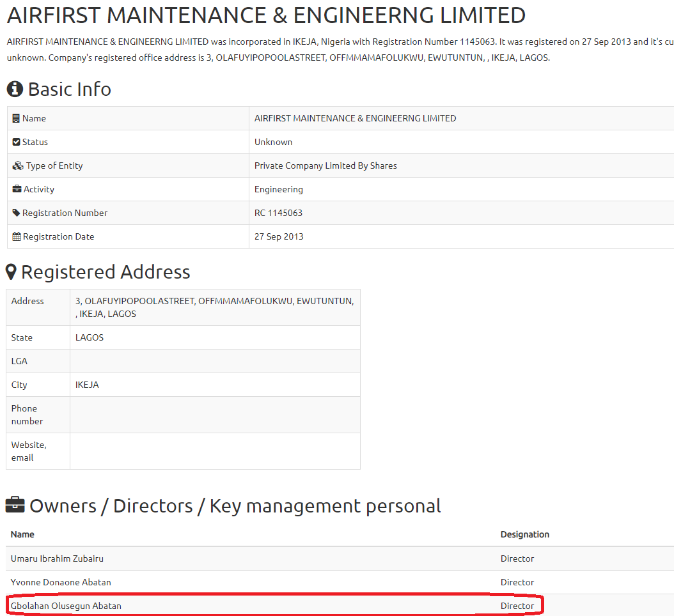Click the checkmark icon next to Status
The width and height of the screenshot is (674, 616).
pyautogui.click(x=17, y=142)
